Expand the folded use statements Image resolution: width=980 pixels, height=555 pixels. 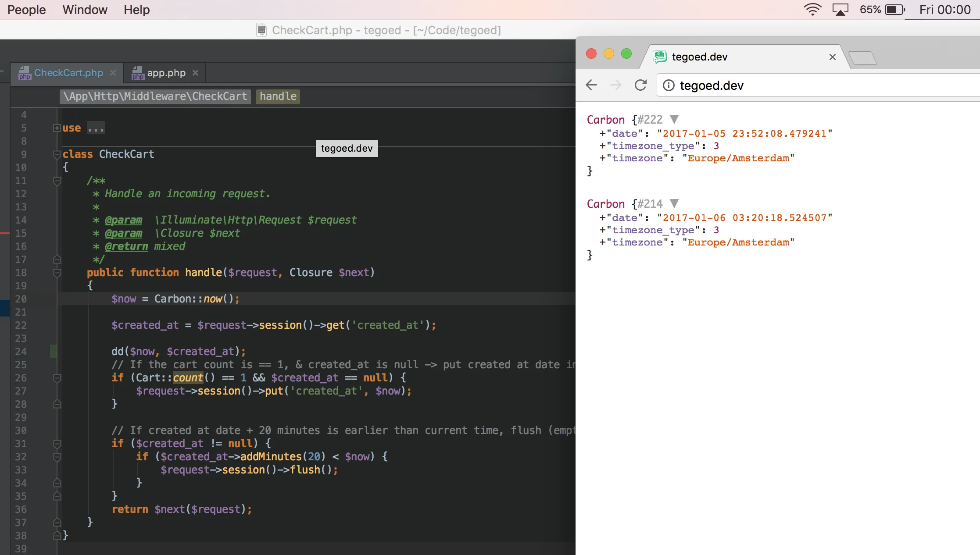57,128
